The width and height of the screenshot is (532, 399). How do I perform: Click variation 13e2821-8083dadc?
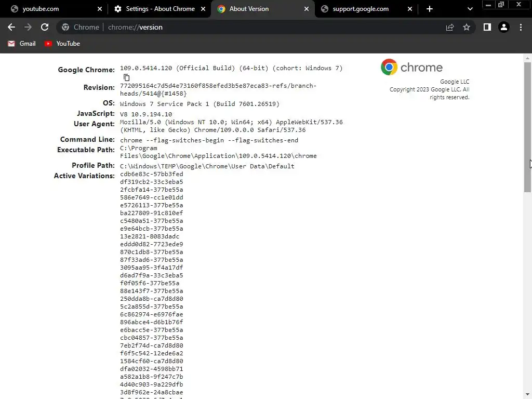click(x=149, y=236)
